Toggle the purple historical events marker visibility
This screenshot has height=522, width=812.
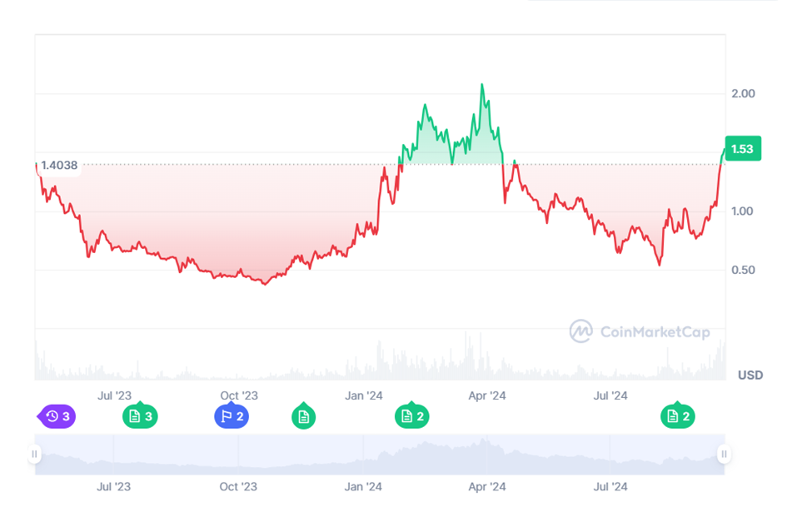[55, 416]
